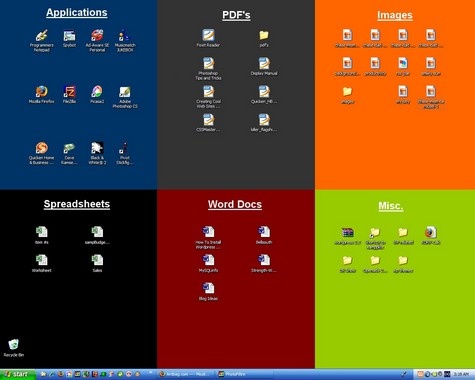The image size is (475, 380).
Task: Select the Display Manual PDF file
Action: click(x=264, y=66)
